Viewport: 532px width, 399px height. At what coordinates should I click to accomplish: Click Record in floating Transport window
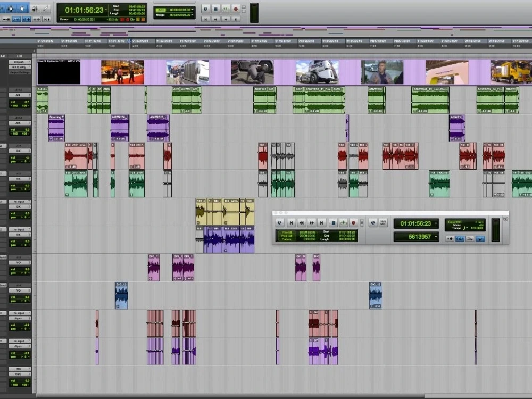(x=353, y=222)
